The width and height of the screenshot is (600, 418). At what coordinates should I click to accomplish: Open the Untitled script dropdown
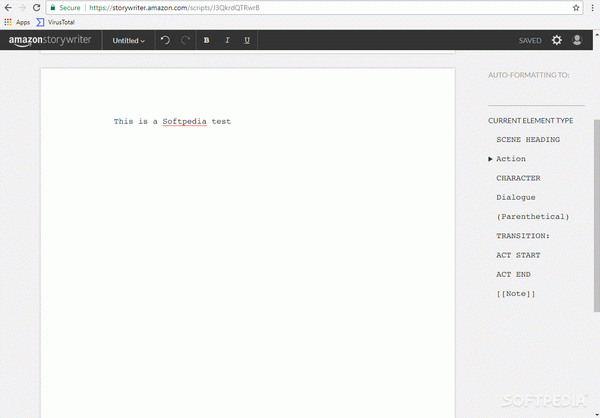tap(129, 41)
